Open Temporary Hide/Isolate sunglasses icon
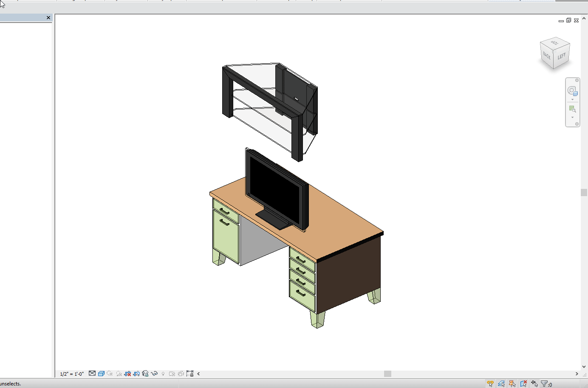Image resolution: width=588 pixels, height=388 pixels. (154, 374)
